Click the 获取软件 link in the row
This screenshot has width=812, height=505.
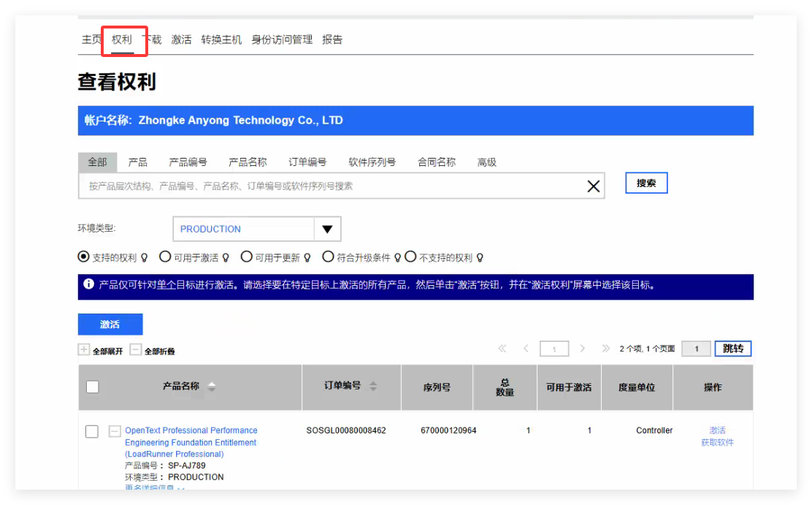716,442
